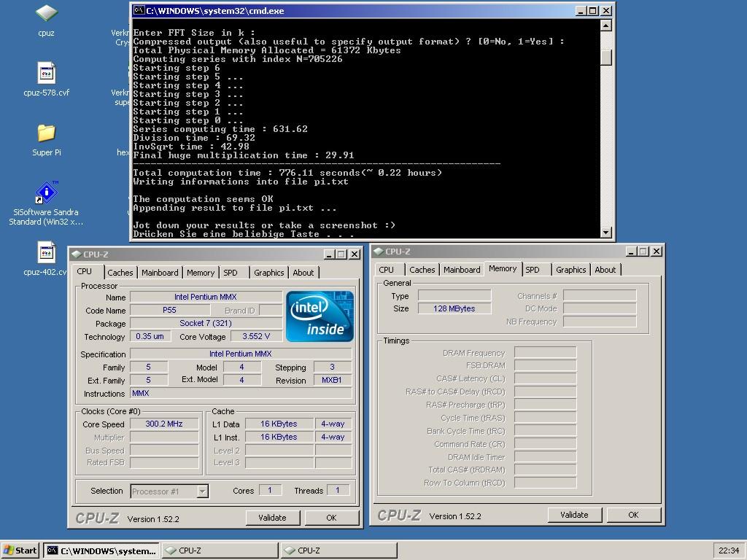Open the cpuz-578.cvf file icon
This screenshot has height=560, width=747.
[x=46, y=79]
